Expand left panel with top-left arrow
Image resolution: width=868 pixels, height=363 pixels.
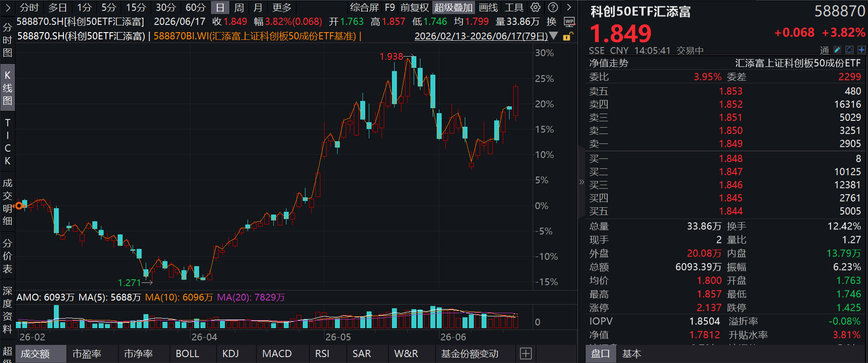point(7,7)
